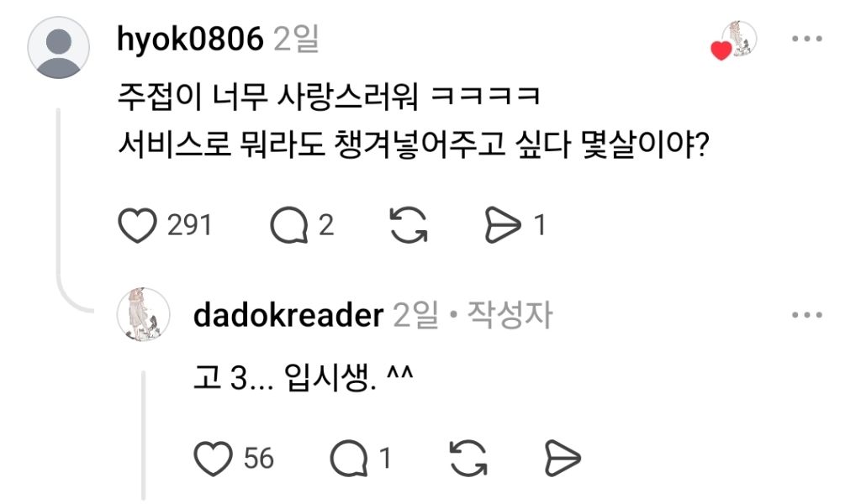Viewport: 861px width, 504px height.
Task: Open dadokreader profile picture
Action: (x=143, y=314)
